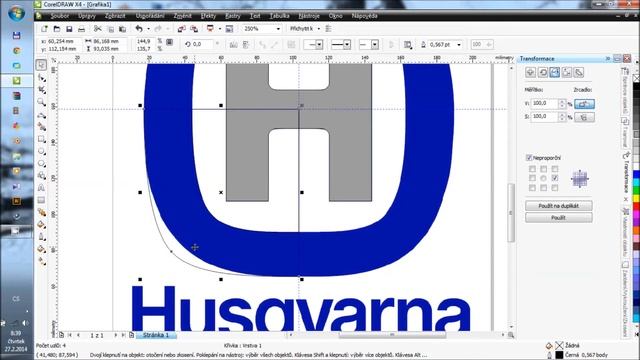This screenshot has height=360, width=640.
Task: Open the Úpravy menu
Action: coord(87,16)
